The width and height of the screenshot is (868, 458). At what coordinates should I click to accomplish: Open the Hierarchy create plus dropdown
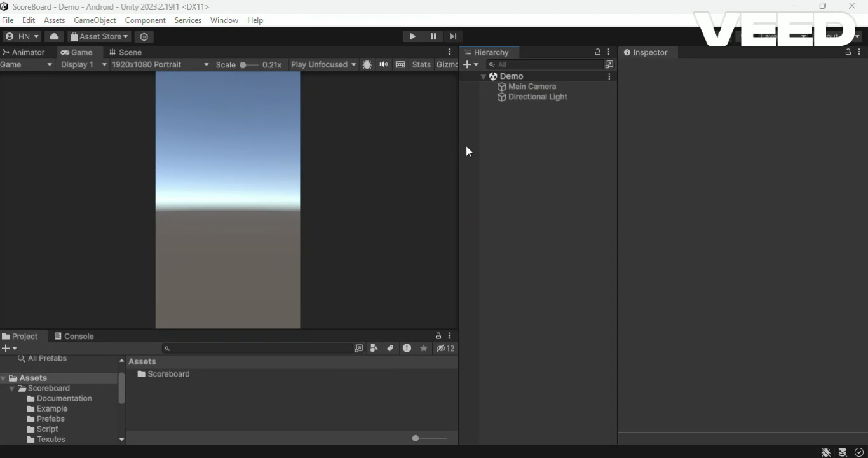click(471, 64)
